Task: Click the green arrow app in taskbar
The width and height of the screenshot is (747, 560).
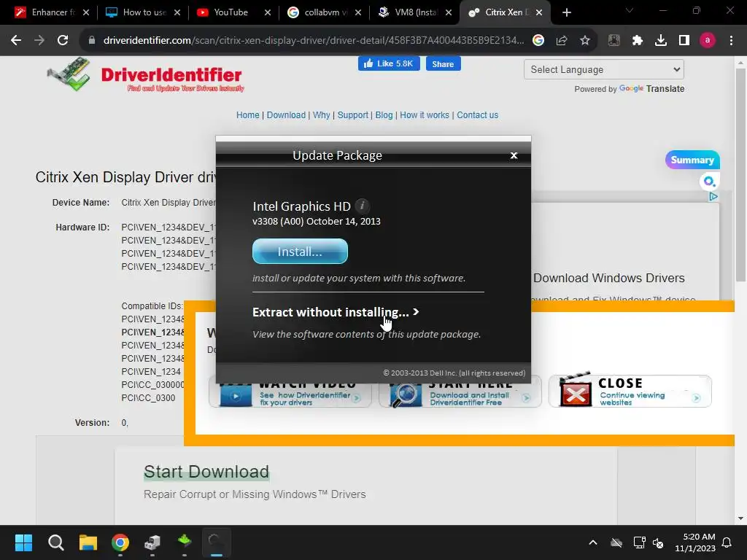Action: pyautogui.click(x=185, y=542)
